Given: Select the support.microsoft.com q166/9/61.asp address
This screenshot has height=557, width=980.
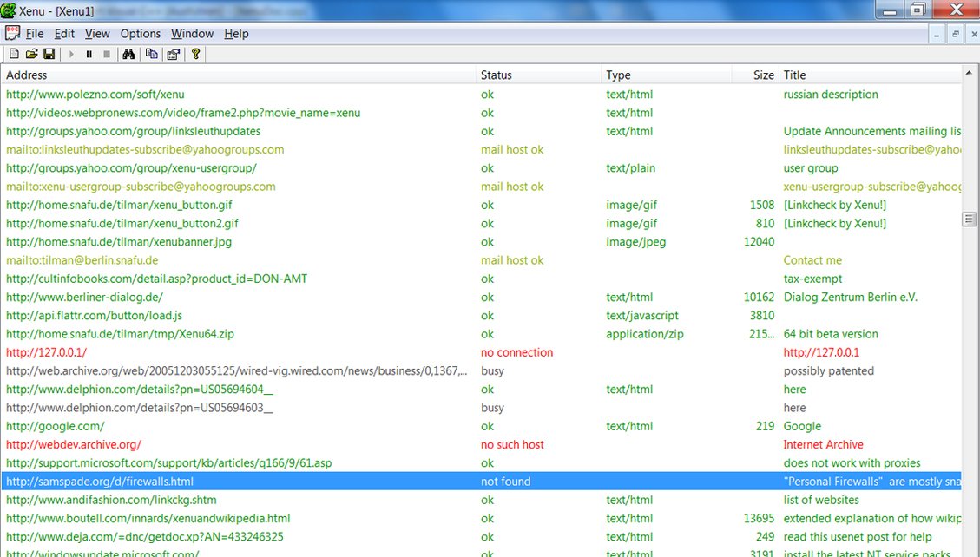Looking at the screenshot, I should [x=168, y=462].
